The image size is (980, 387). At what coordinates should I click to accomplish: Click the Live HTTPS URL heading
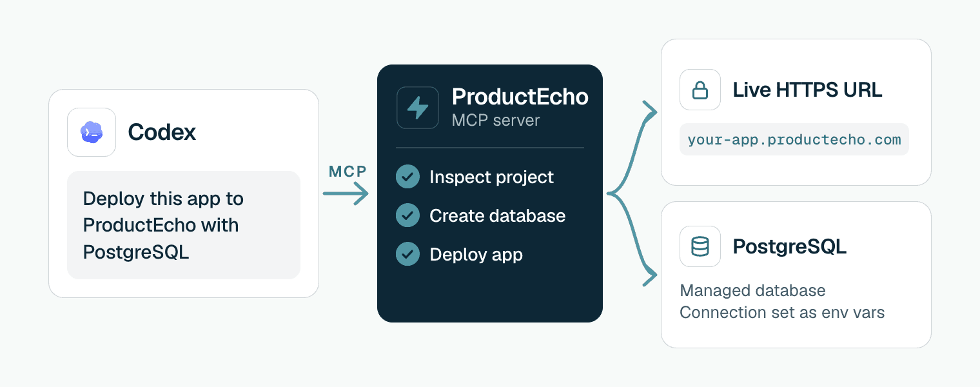pyautogui.click(x=807, y=90)
